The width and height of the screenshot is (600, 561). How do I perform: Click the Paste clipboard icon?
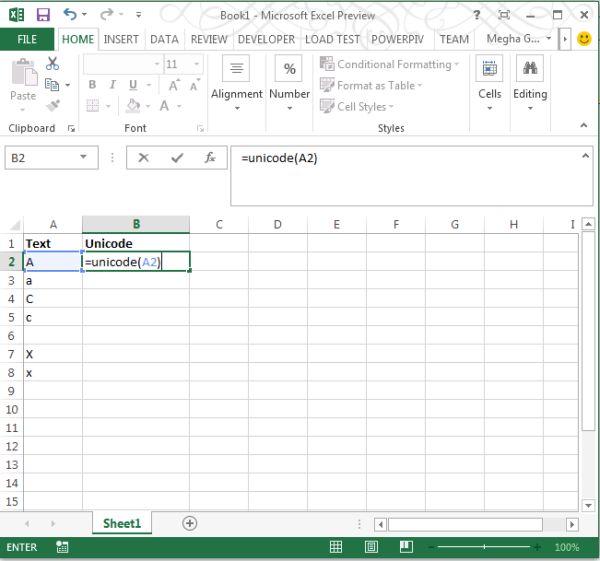point(24,73)
